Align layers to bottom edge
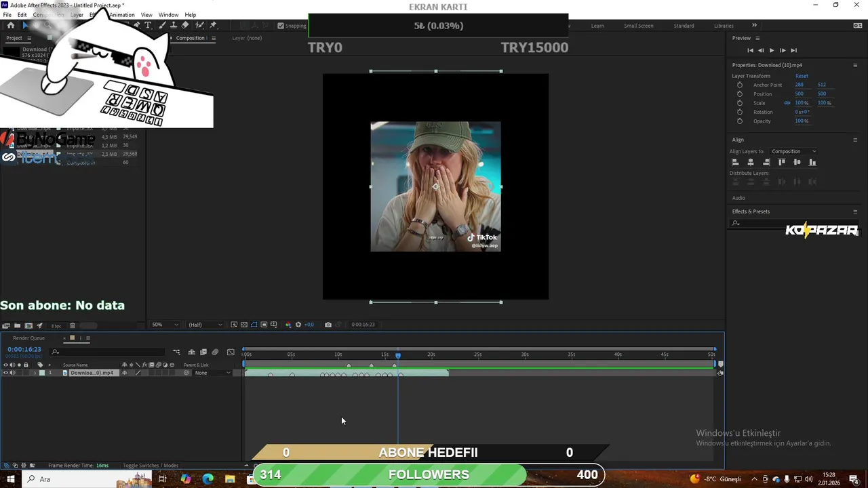 coord(812,162)
